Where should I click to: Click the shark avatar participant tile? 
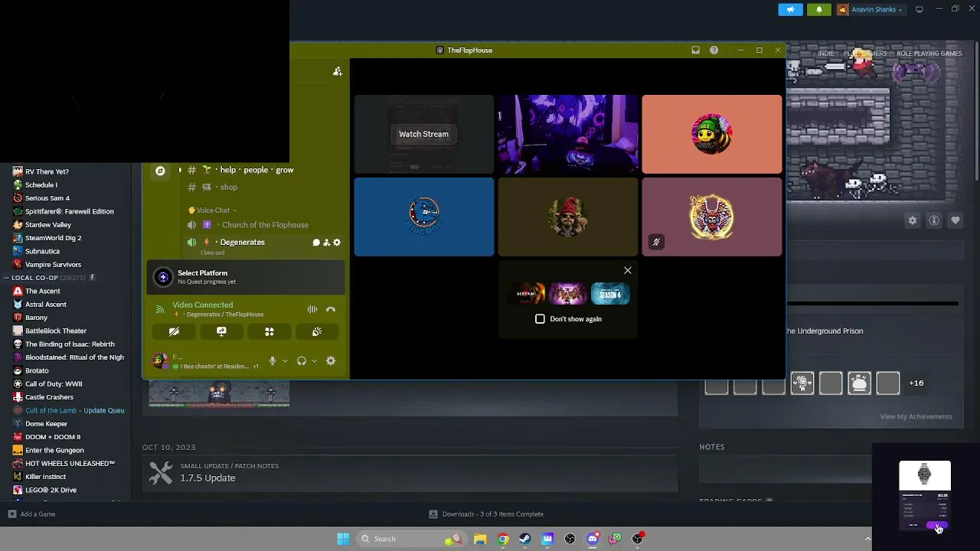pos(424,217)
